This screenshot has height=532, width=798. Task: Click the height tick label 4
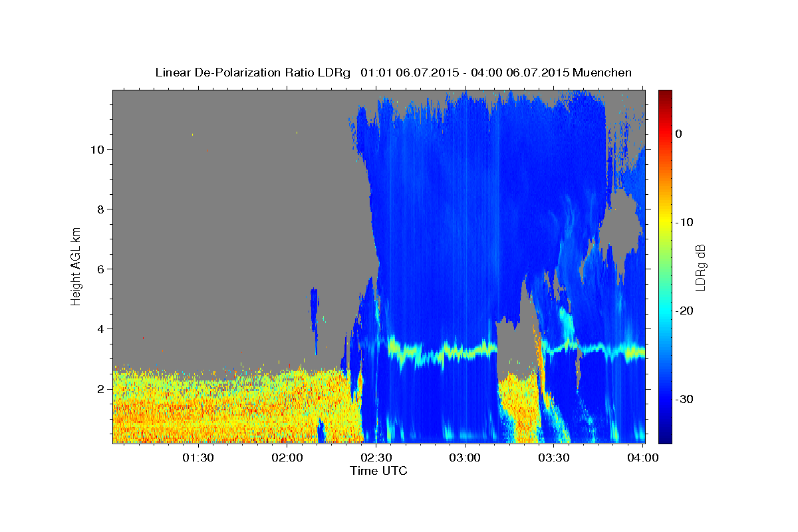point(101,329)
